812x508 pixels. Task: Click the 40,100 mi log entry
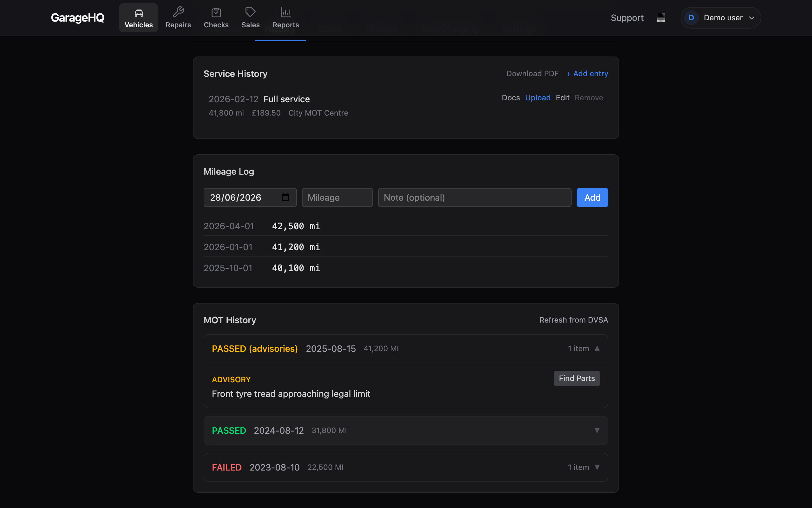click(x=406, y=268)
